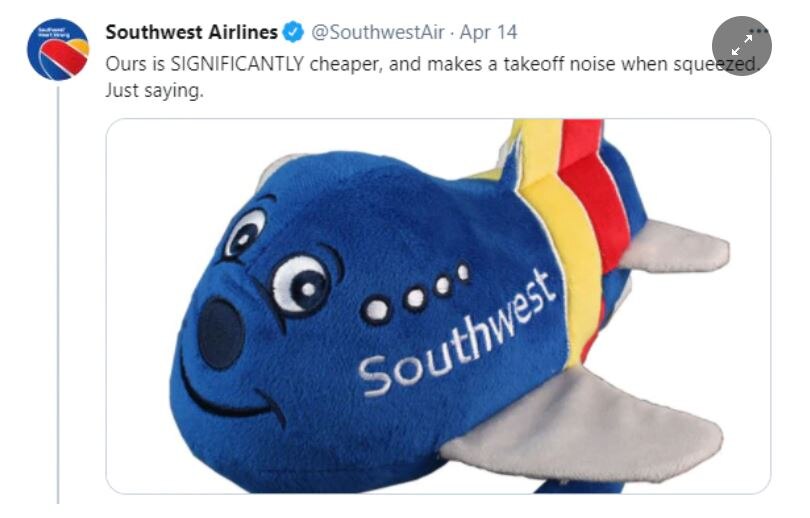Screen dimensions: 810x518
Task: Click the blue verified badge checkmark
Action: pyautogui.click(x=293, y=33)
